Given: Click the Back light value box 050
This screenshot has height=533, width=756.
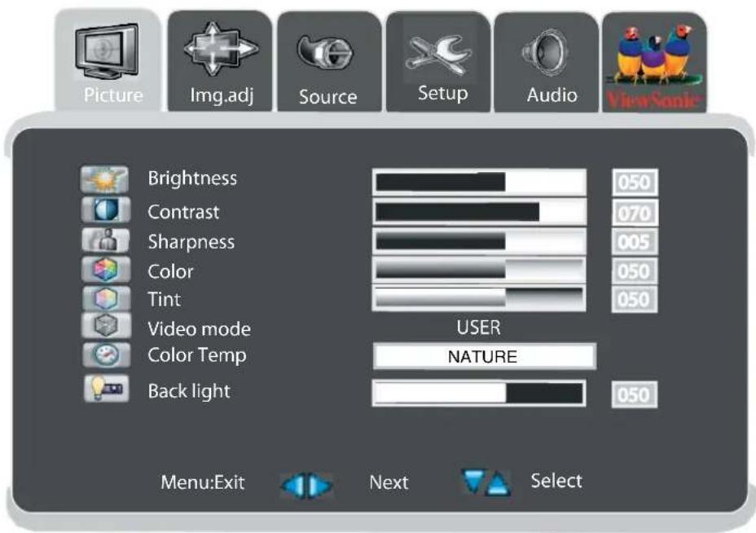Looking at the screenshot, I should click(635, 395).
